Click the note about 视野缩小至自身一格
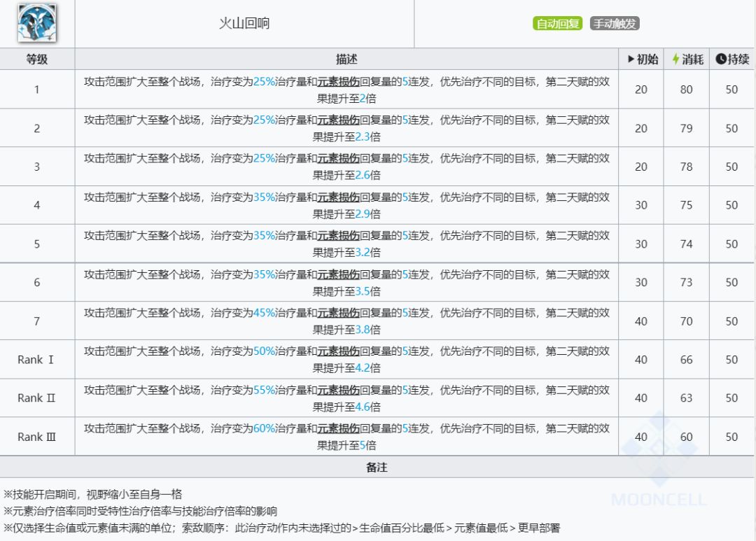The width and height of the screenshot is (756, 541). pyautogui.click(x=92, y=494)
